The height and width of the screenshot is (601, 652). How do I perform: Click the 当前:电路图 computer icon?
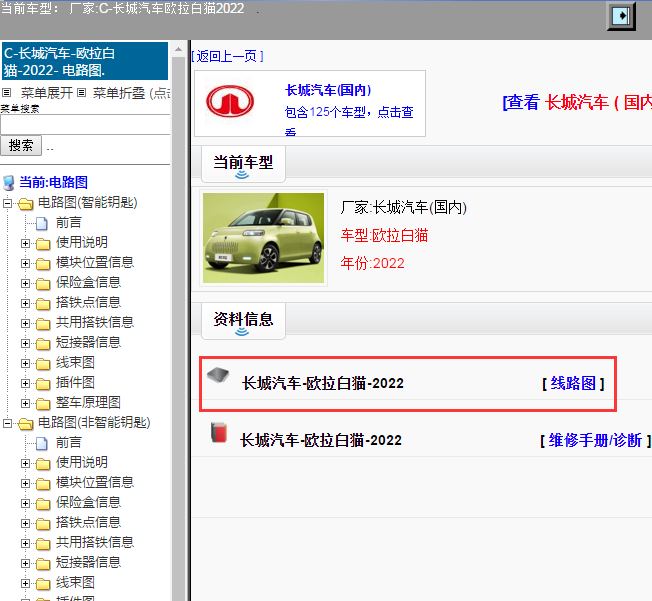tap(9, 183)
